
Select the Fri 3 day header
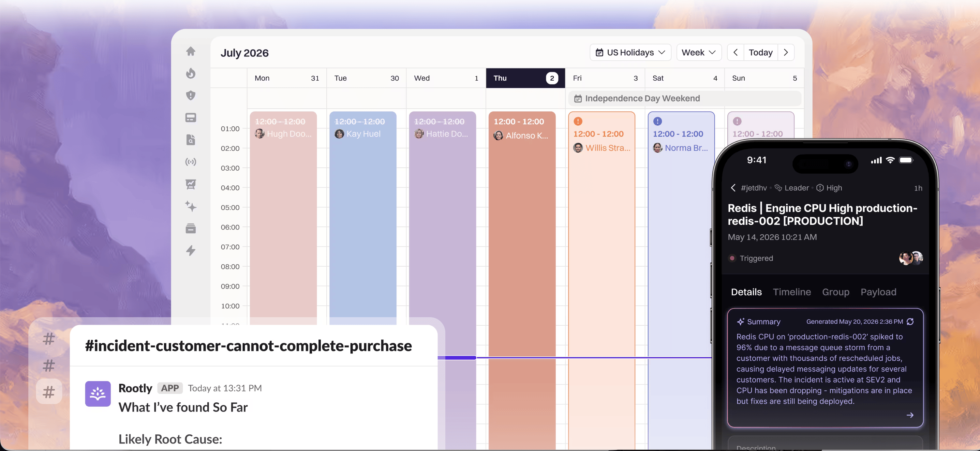pos(605,78)
